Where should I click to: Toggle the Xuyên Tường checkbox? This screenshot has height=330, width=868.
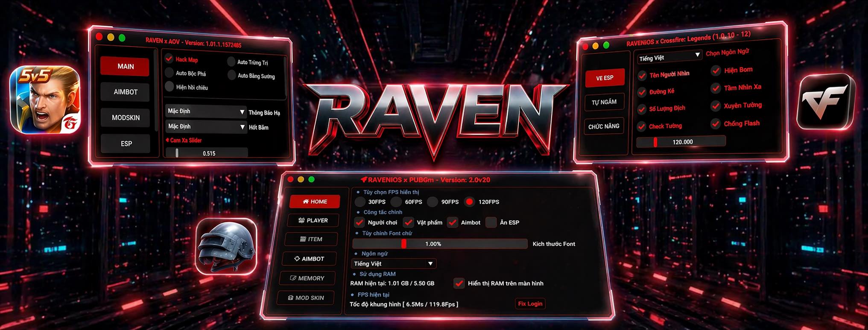716,106
